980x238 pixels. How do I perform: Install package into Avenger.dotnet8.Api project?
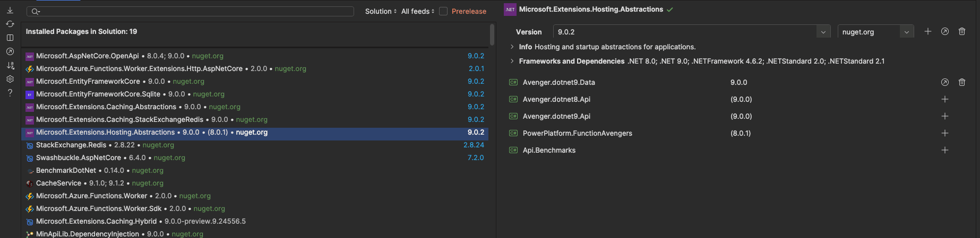point(945,99)
